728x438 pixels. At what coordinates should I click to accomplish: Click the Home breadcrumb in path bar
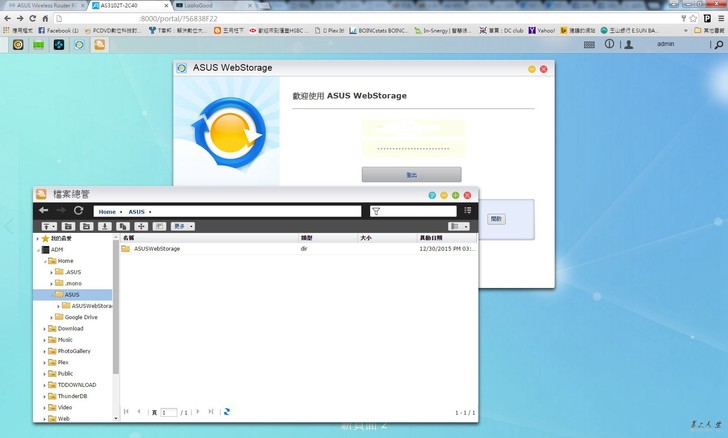107,211
